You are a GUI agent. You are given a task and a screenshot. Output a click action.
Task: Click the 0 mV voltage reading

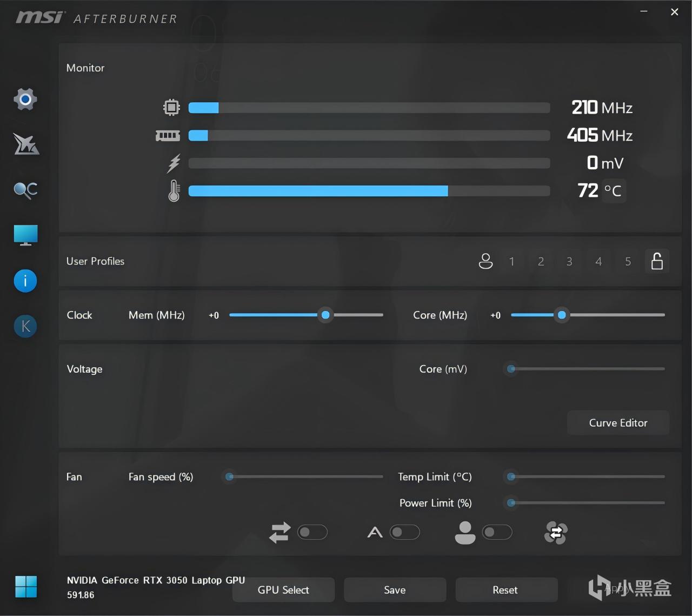[605, 163]
